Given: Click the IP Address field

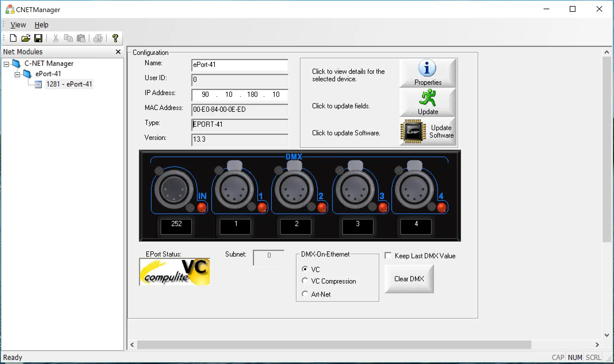Looking at the screenshot, I should click(240, 95).
